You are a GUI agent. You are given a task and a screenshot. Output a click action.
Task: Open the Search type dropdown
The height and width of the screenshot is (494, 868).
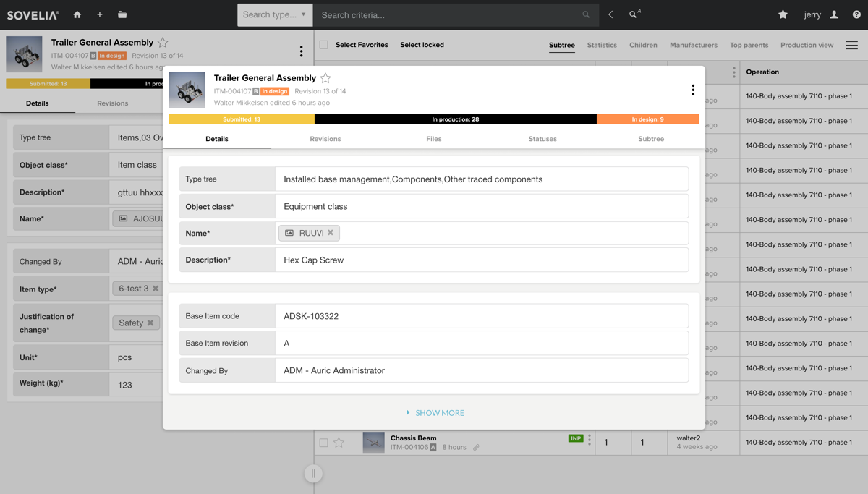click(x=274, y=14)
